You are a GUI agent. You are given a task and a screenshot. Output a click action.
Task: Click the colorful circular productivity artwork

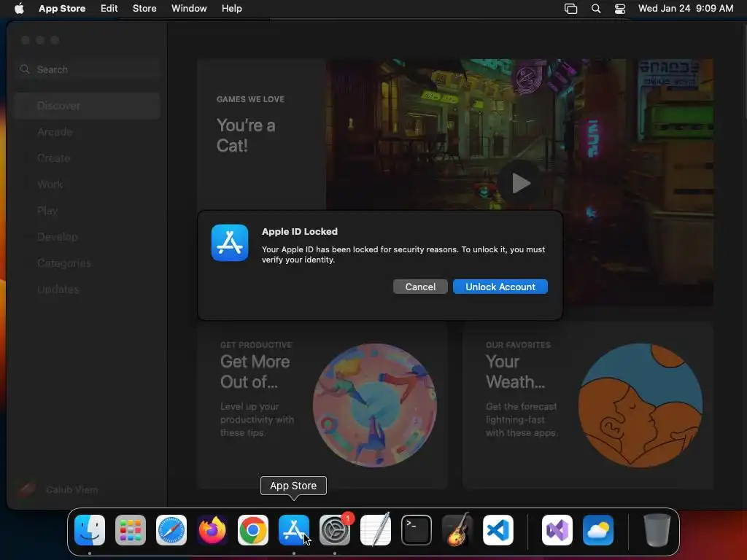point(375,405)
